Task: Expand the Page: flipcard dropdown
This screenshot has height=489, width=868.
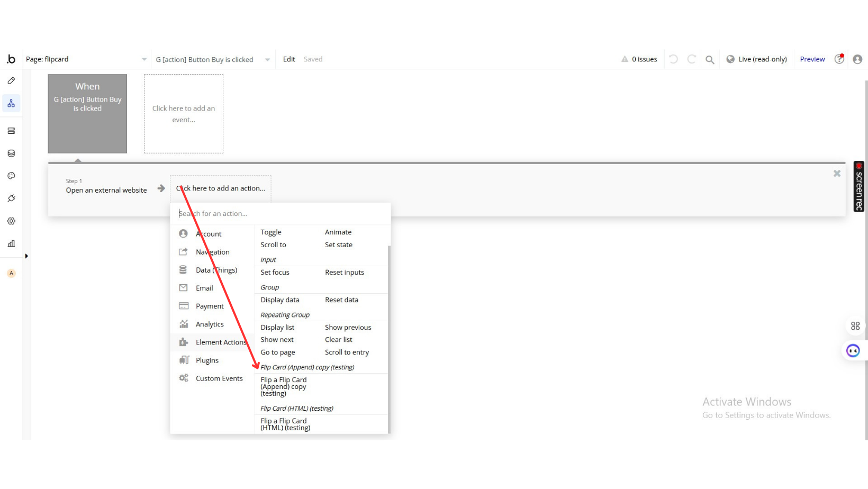Action: tap(144, 59)
